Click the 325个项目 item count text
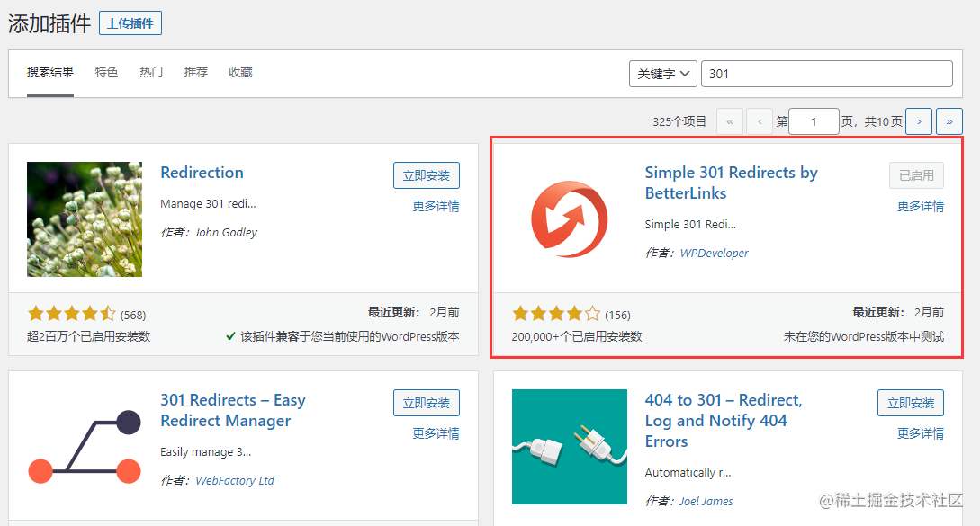The image size is (980, 526). (x=679, y=121)
